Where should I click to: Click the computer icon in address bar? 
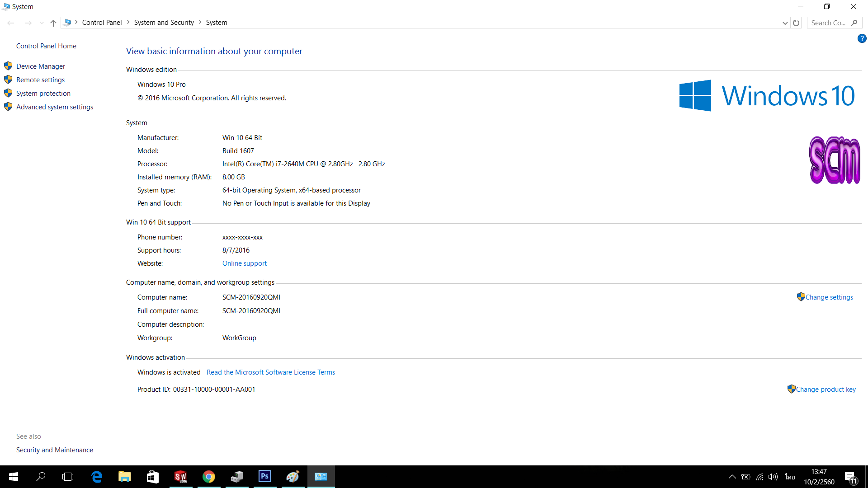coord(67,23)
